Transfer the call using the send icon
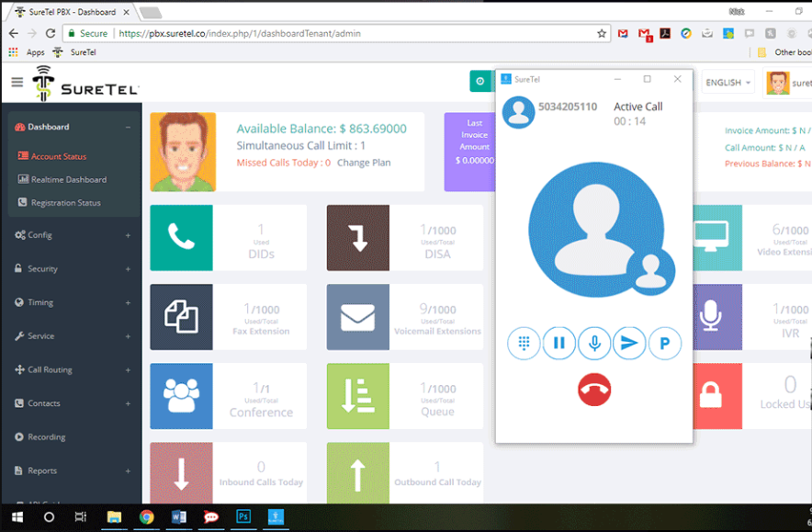812x532 pixels. (x=629, y=343)
